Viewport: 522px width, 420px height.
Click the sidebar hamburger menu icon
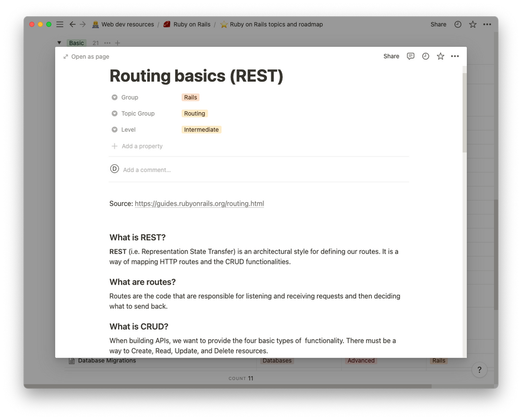(59, 24)
